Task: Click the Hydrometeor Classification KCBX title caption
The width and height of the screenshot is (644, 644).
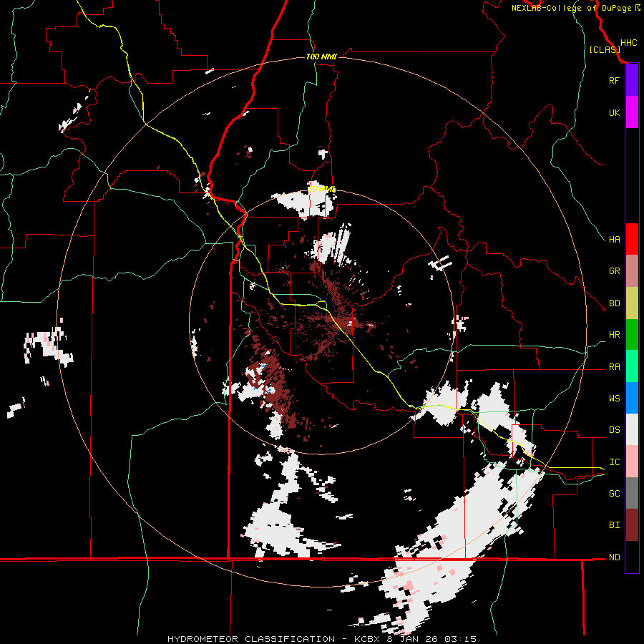Action: tap(321, 639)
